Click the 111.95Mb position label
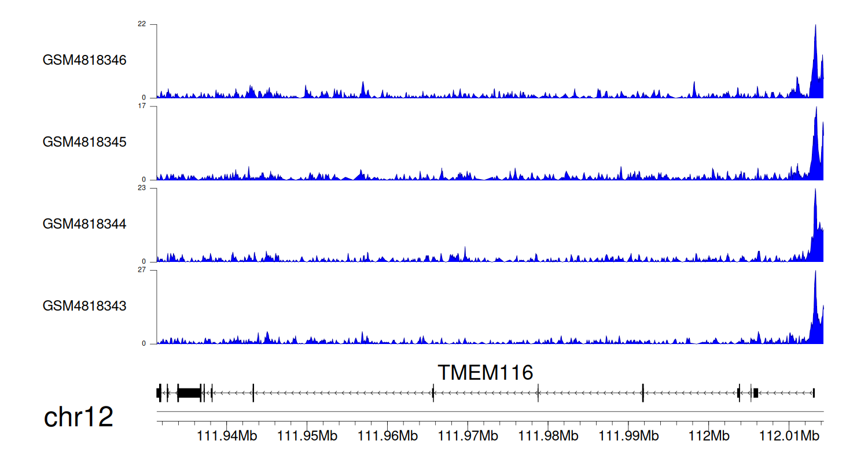Image resolution: width=868 pixels, height=451 pixels. coord(307,435)
